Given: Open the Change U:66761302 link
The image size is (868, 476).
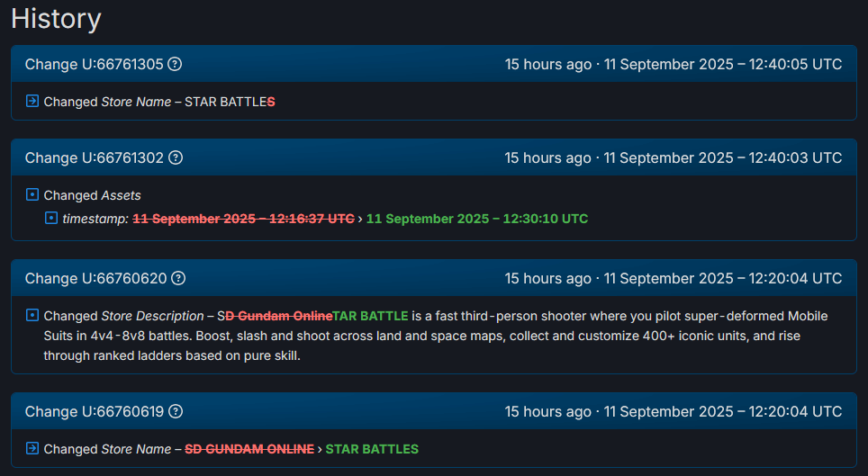Looking at the screenshot, I should point(94,158).
